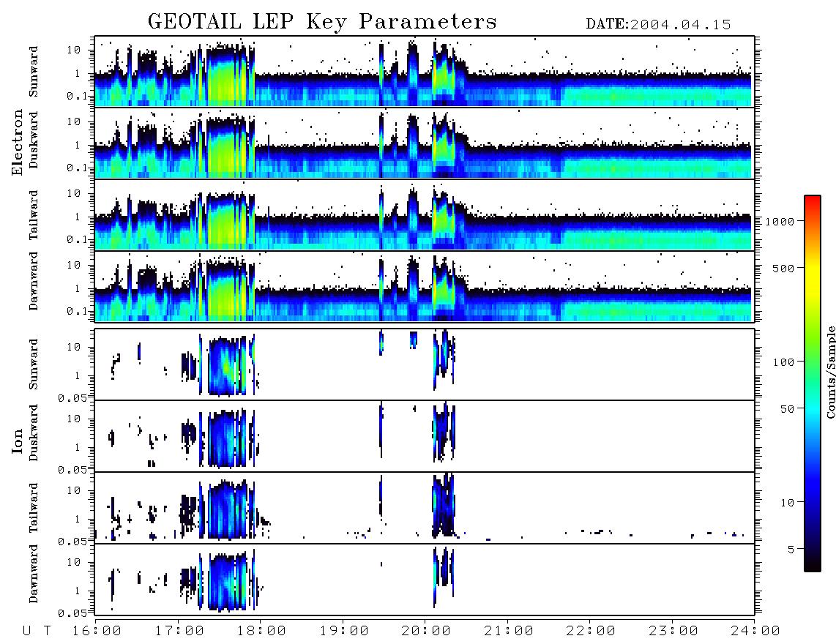Select the vertical "Electron" group label
The height and width of the screenshot is (644, 836).
(x=18, y=143)
